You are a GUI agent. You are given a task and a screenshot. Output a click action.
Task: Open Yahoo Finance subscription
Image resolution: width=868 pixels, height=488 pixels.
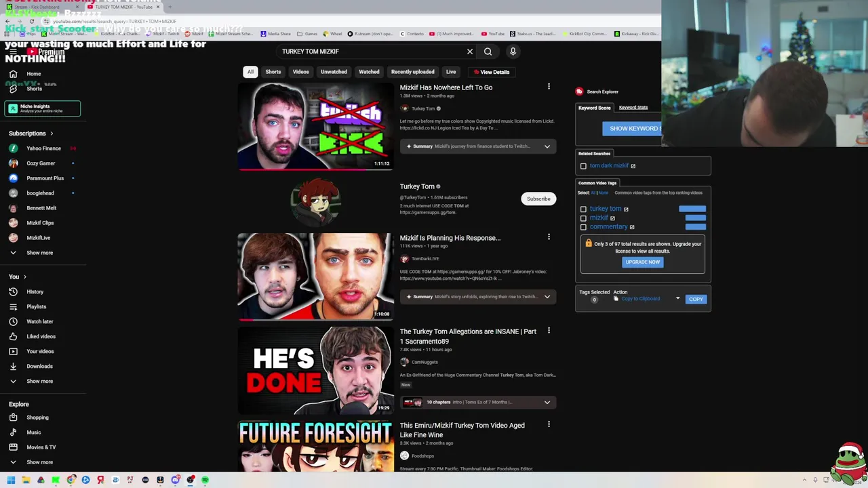coord(43,148)
